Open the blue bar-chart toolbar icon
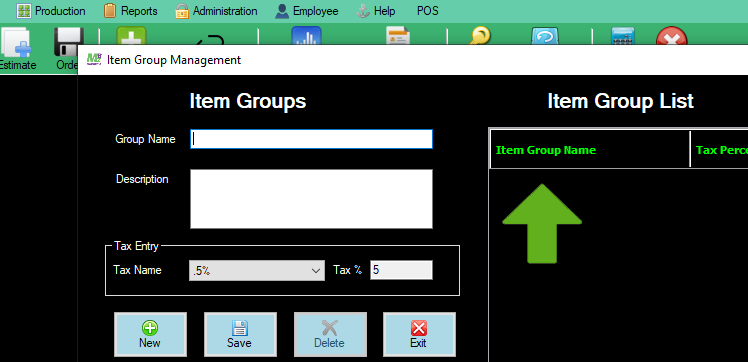The width and height of the screenshot is (748, 362). point(306,36)
